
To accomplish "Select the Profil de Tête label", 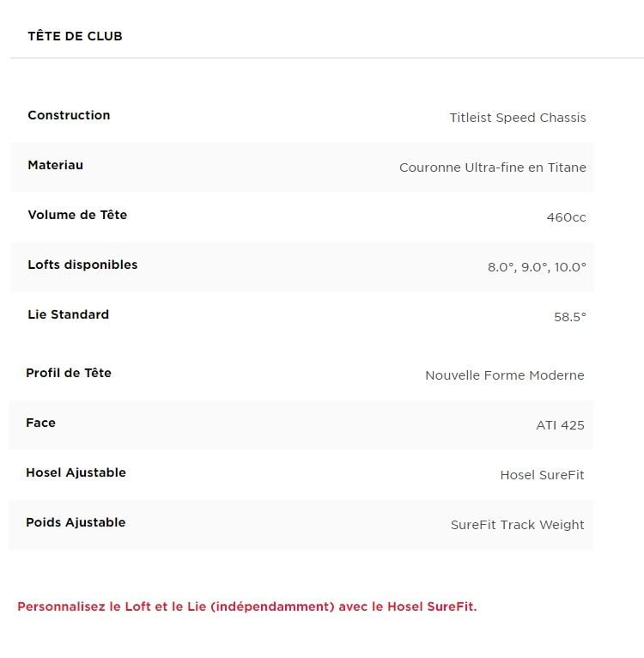I will coord(69,373).
